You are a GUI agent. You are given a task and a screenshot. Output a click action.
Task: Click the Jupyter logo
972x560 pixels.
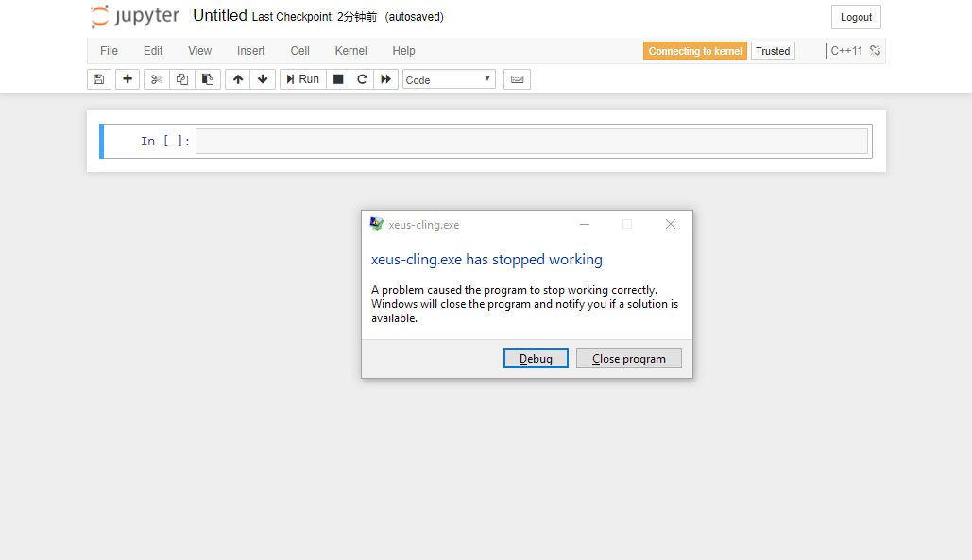[134, 16]
